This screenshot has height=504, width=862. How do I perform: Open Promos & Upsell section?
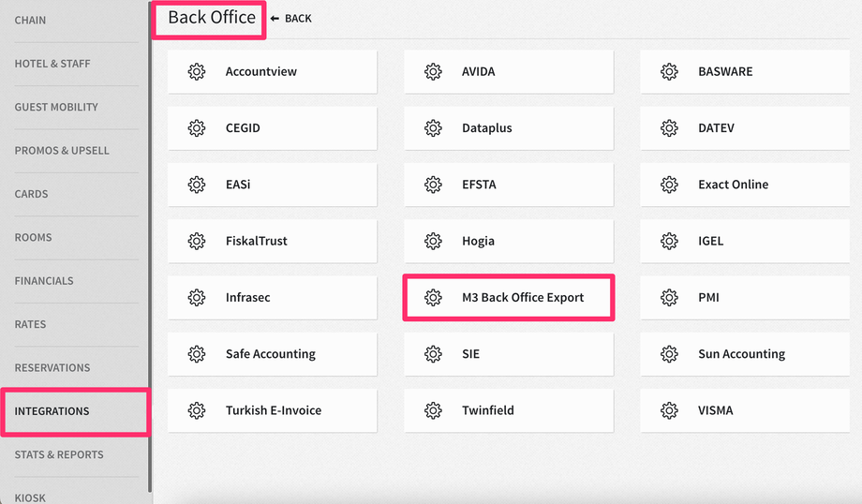[x=62, y=151]
